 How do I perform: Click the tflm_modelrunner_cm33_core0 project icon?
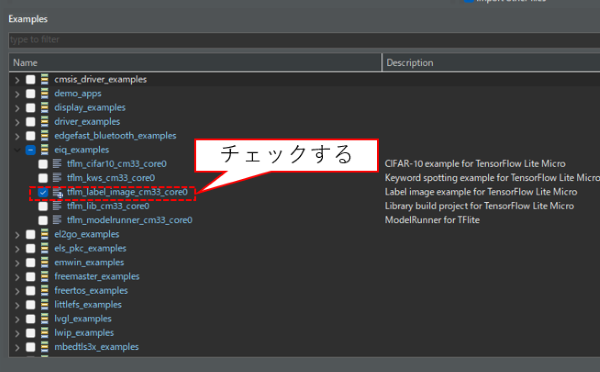coord(57,220)
